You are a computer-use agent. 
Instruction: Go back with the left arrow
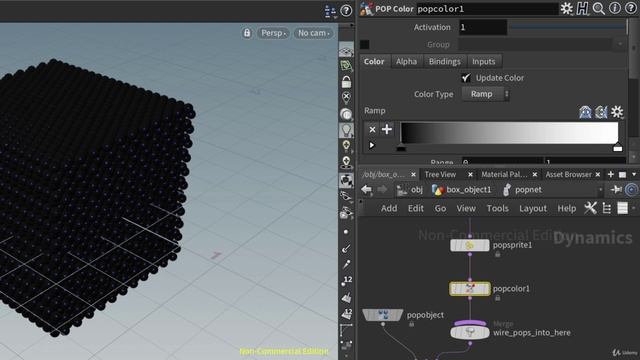click(367, 189)
